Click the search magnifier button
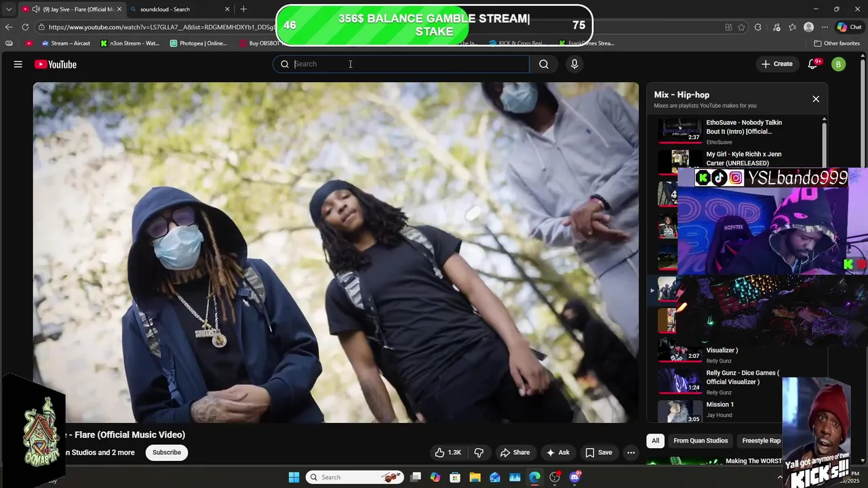This screenshot has height=488, width=868. pos(544,64)
